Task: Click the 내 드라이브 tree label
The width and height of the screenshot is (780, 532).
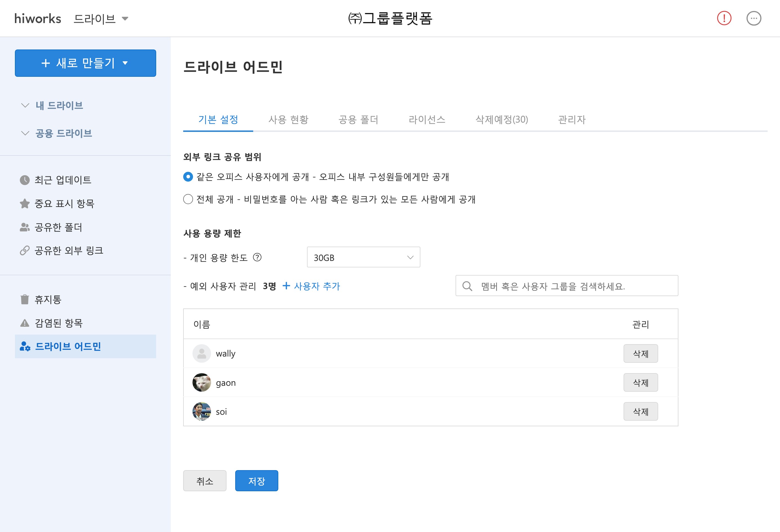Action: pos(59,105)
